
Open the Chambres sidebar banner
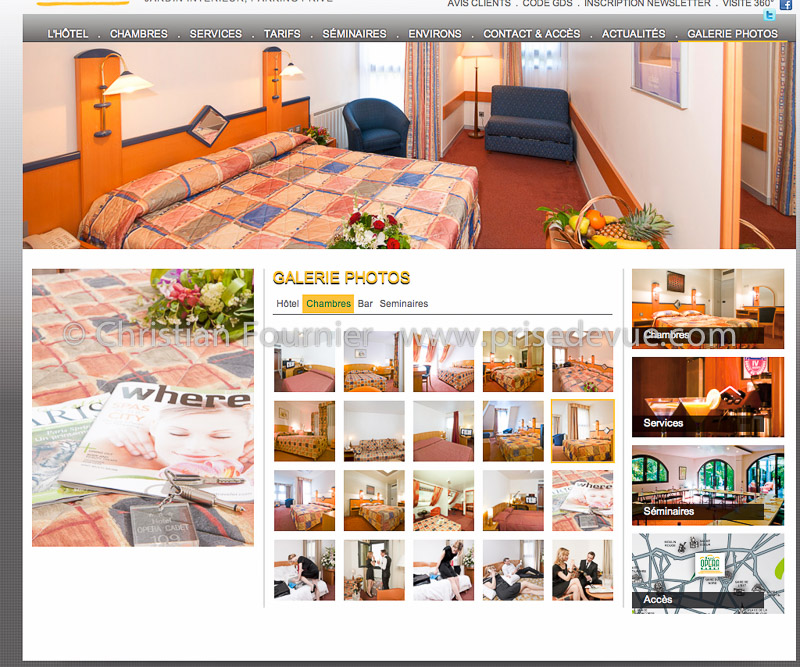(708, 309)
